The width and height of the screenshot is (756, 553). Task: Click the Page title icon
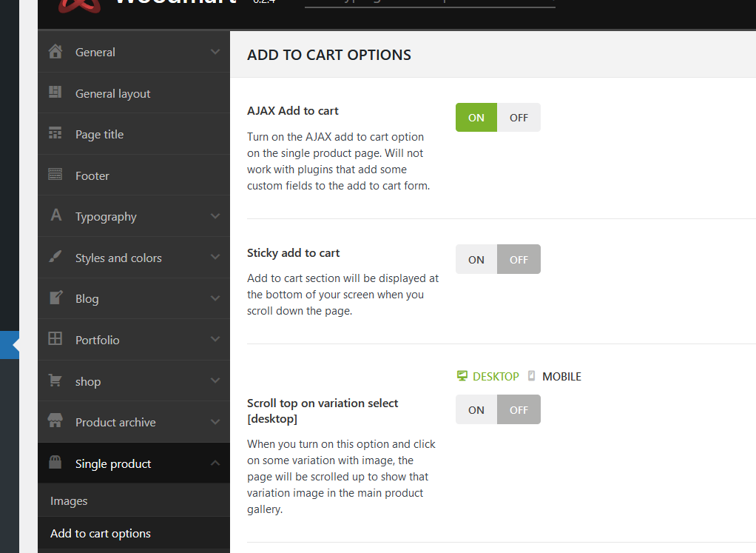[x=55, y=134]
